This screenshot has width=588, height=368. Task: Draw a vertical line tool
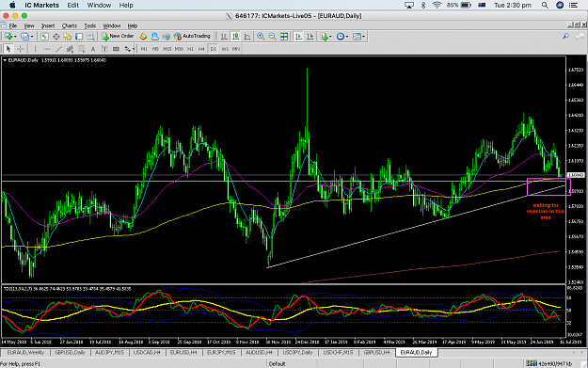(35, 49)
